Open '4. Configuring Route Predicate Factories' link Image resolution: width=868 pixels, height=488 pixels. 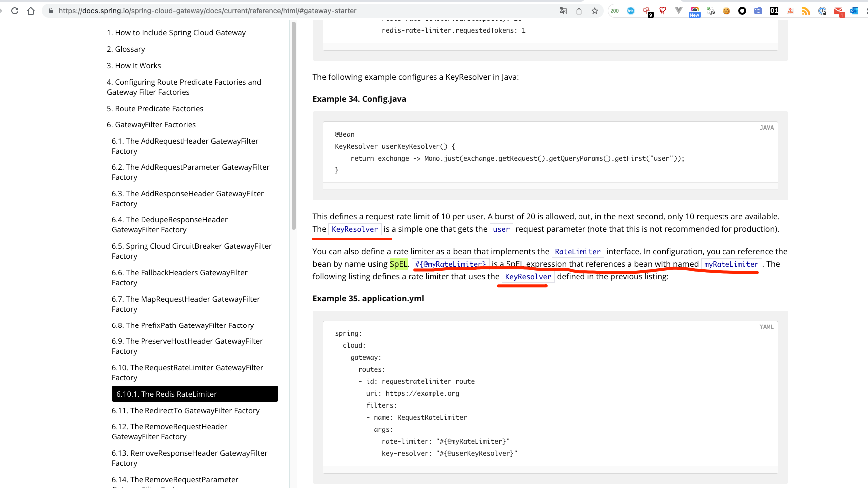[x=184, y=87]
